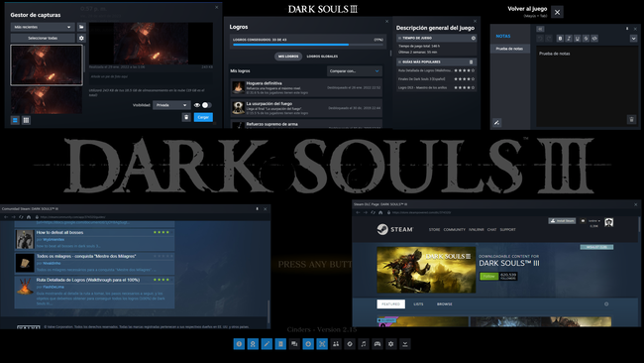Expand the Notas formatting options chevron

pos(633,39)
